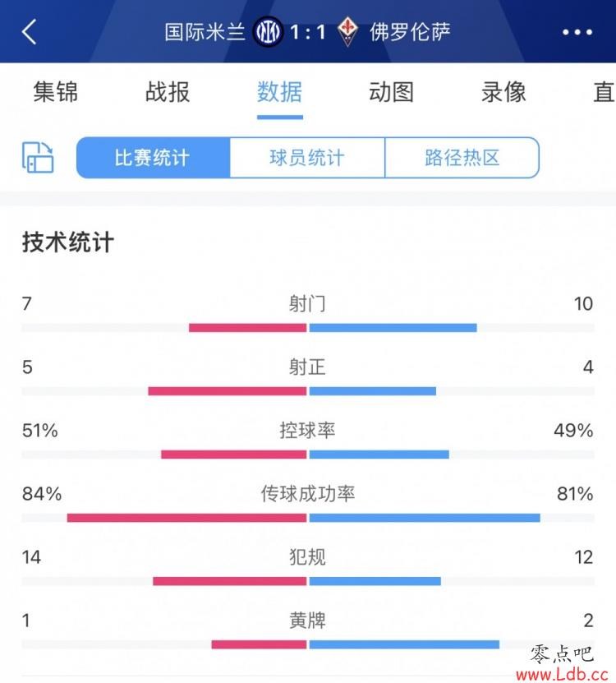Tap the 佛罗伦萨 team name
Viewport: 616px width, 683px height.
[410, 32]
